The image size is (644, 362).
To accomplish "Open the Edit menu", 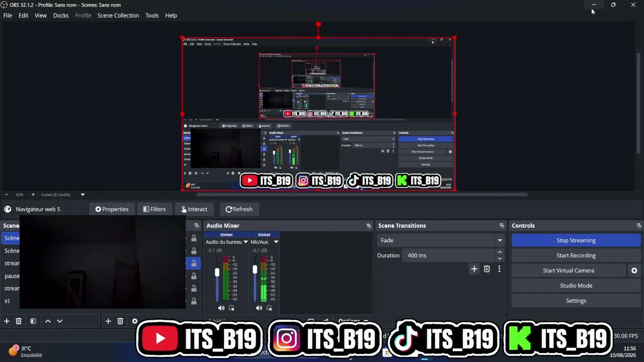I will tap(24, 16).
